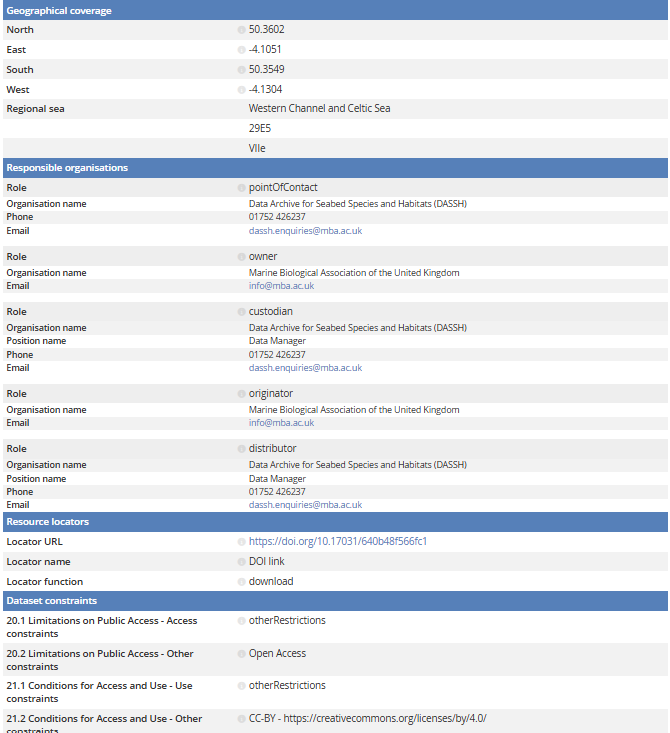Click the info icon beside the distributor role
The height and width of the screenshot is (733, 670).
pos(242,449)
